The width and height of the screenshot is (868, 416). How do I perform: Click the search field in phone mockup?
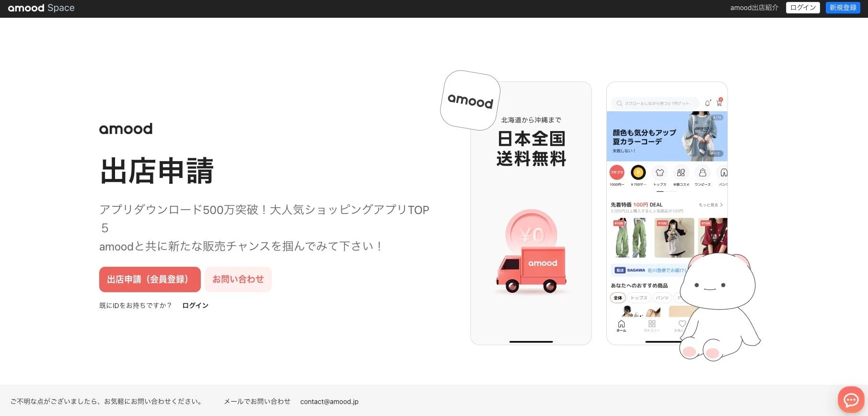[x=655, y=103]
